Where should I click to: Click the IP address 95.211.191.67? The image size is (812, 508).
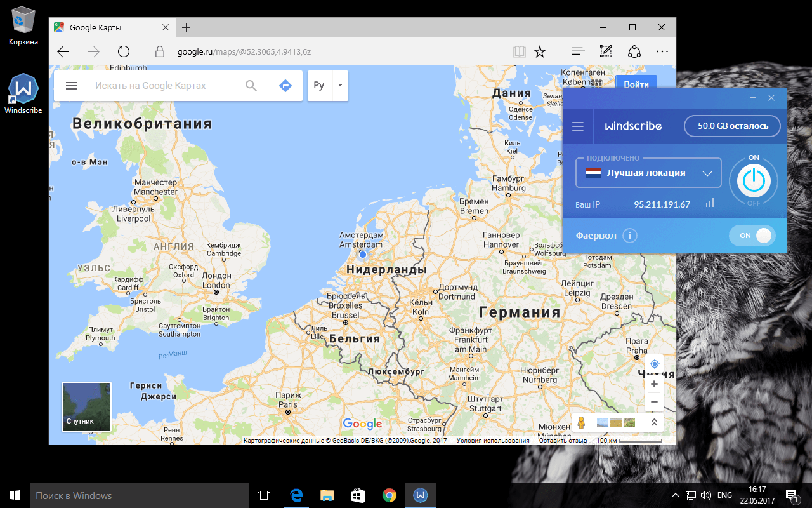pos(662,204)
